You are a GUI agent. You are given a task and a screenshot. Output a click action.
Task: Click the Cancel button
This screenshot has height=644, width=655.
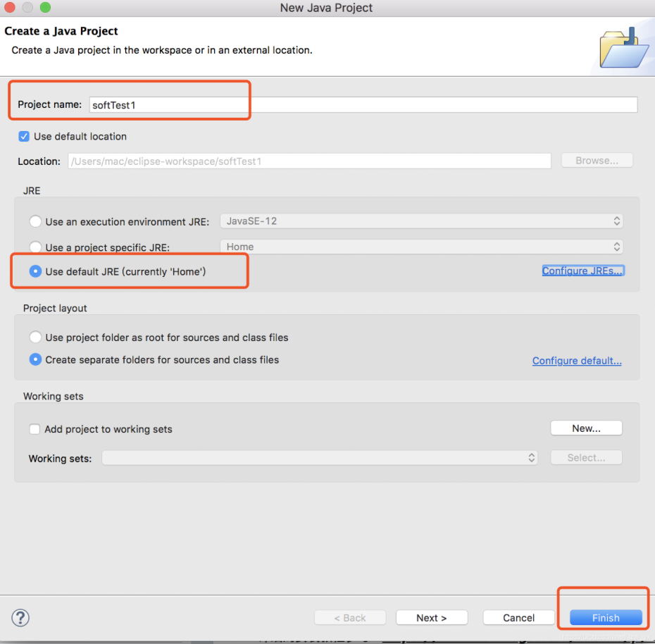(x=518, y=618)
